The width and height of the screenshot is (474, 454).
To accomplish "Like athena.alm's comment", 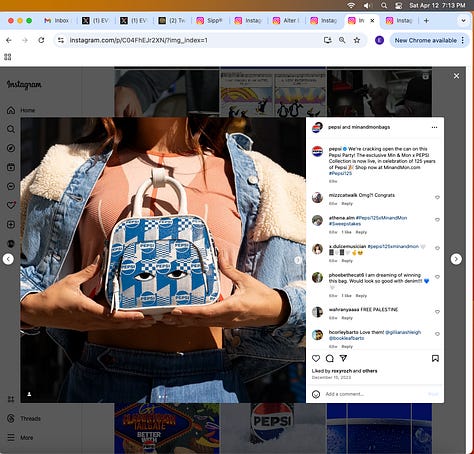I will [x=437, y=220].
